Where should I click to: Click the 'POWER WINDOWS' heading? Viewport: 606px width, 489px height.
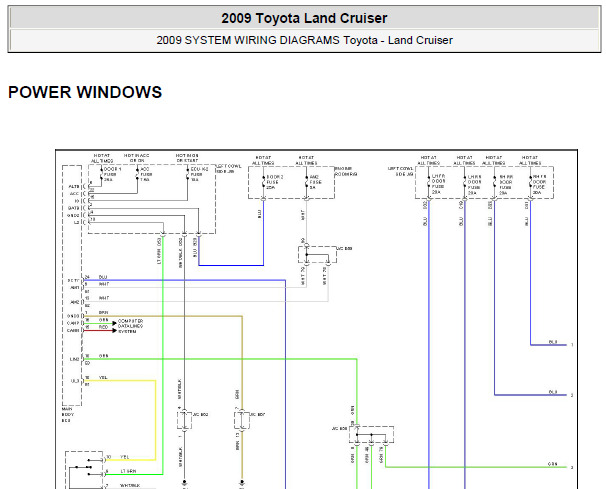click(x=85, y=92)
